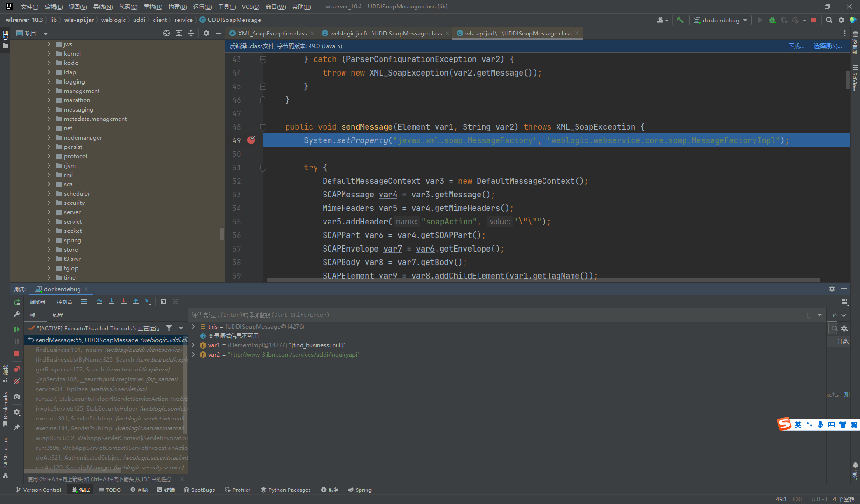Rerun dockerdebug with the green rerun icon
Screen dimensions: 860x504
click(x=17, y=302)
